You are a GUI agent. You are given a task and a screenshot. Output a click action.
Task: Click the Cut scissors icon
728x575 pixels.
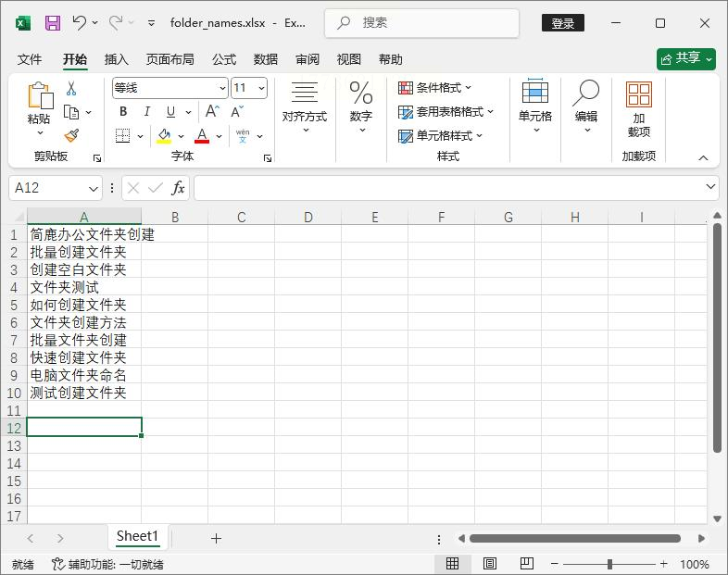click(71, 89)
